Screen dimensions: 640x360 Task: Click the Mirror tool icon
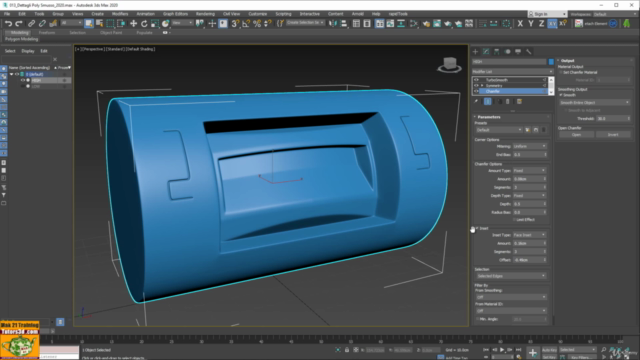tap(333, 24)
